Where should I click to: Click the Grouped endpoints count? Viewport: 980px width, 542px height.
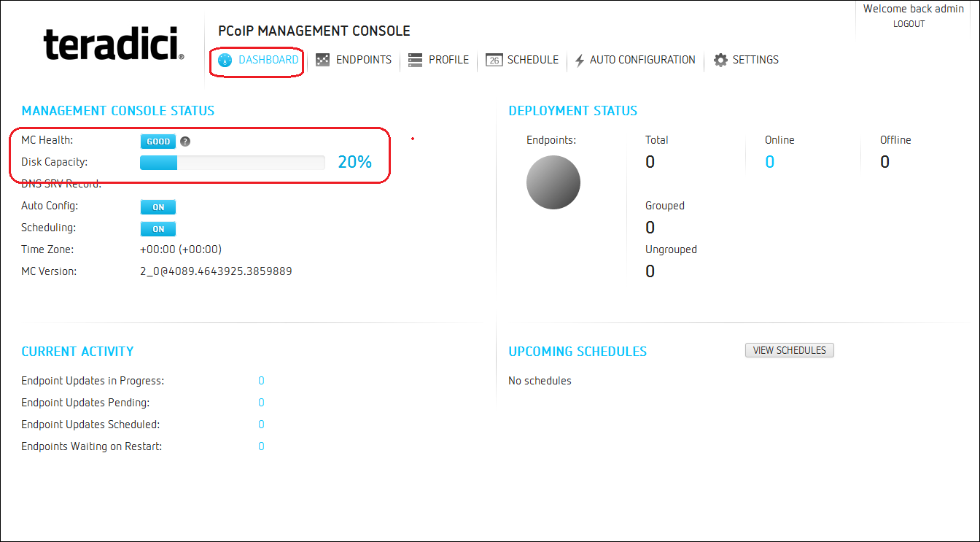(650, 228)
